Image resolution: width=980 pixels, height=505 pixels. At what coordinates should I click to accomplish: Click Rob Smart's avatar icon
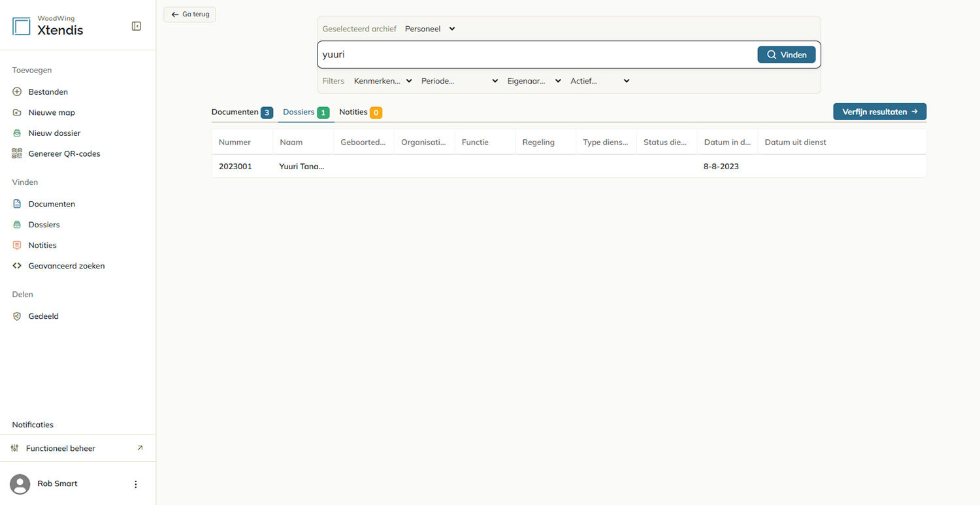(x=20, y=484)
